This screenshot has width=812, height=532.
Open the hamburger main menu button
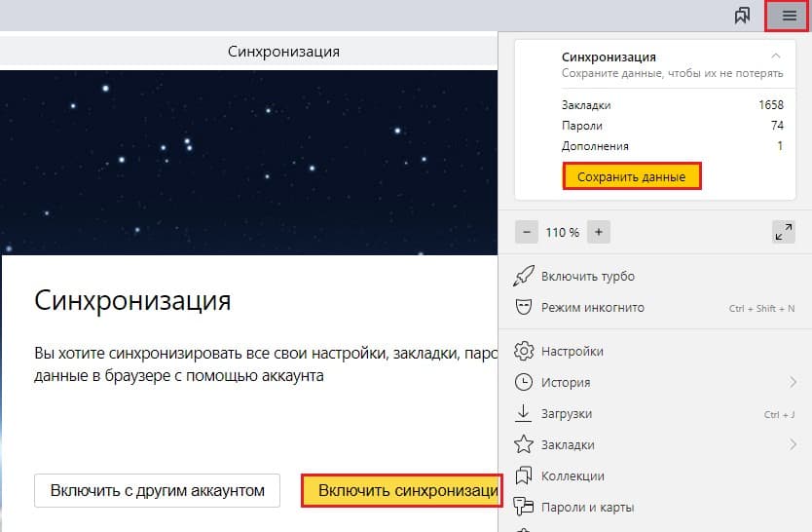(789, 16)
